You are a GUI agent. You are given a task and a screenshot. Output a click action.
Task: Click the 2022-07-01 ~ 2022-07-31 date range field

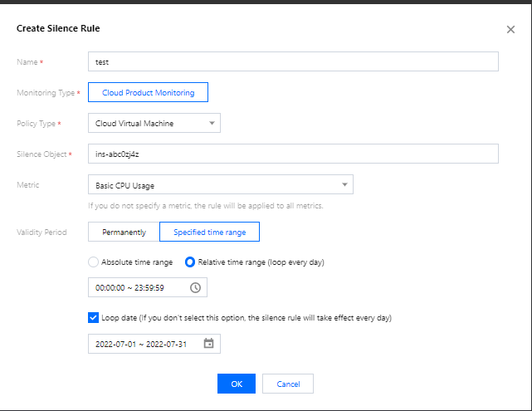coord(143,344)
